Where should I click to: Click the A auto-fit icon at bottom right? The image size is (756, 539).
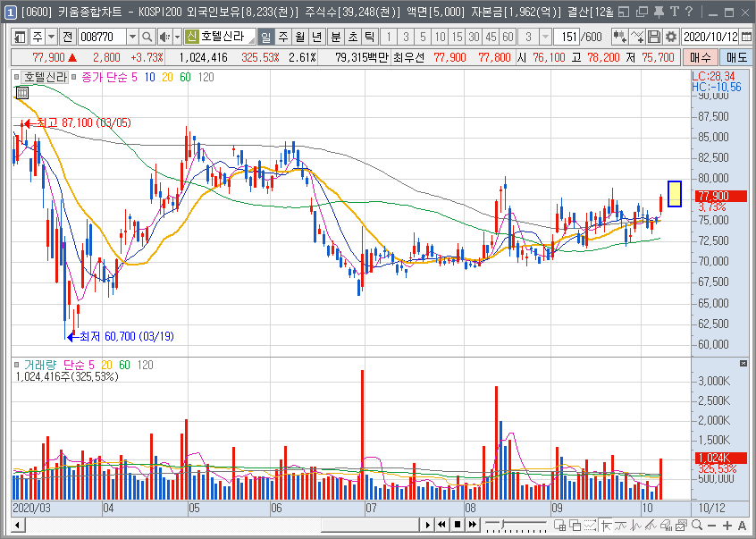(x=742, y=525)
